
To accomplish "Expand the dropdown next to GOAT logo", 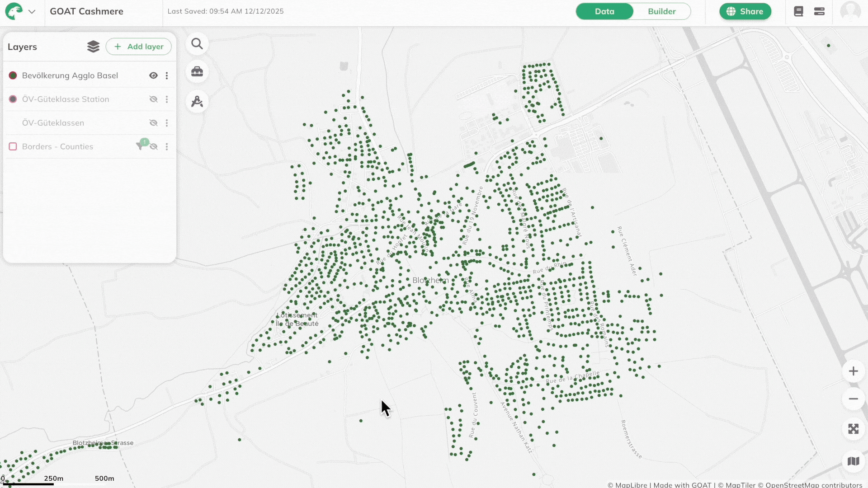I will pyautogui.click(x=32, y=12).
